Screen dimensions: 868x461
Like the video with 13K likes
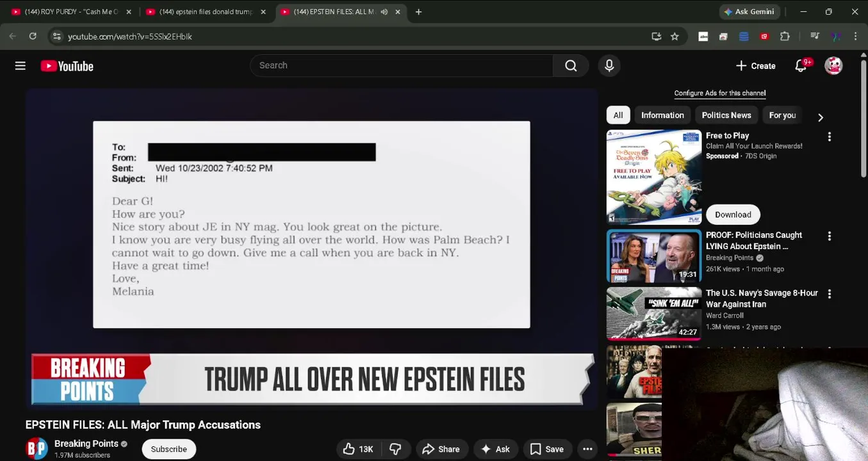pos(357,449)
